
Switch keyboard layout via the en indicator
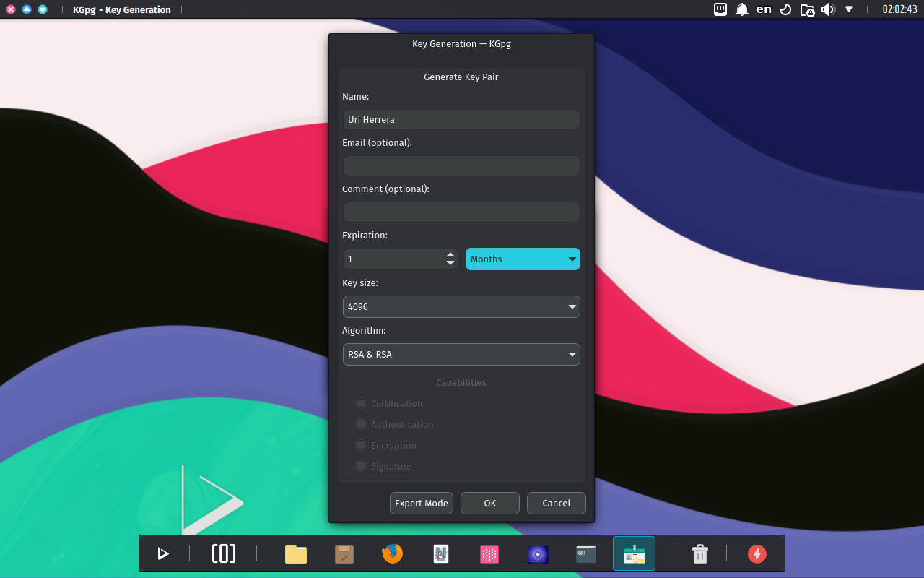[764, 9]
